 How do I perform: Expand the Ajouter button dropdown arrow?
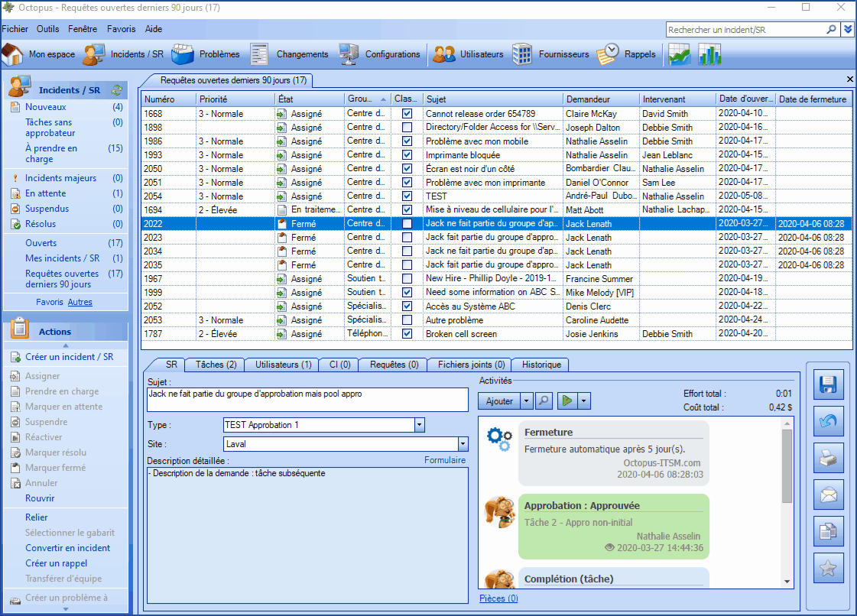pyautogui.click(x=527, y=400)
